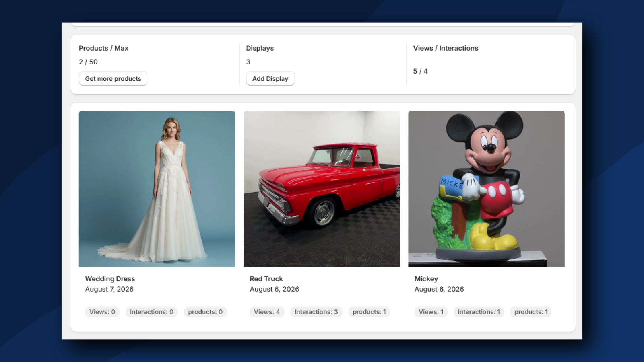Click the Red Truck August 6, 2026 date
The height and width of the screenshot is (362, 644).
click(275, 289)
